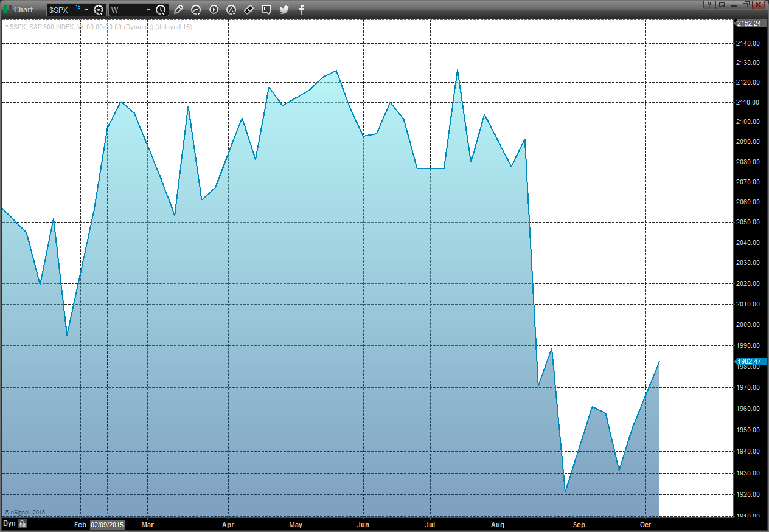Open the chat comment bubble icon
The height and width of the screenshot is (532, 769).
266,10
